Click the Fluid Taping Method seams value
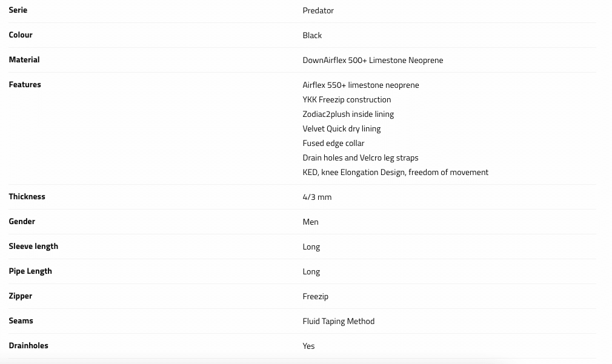This screenshot has width=612, height=364. tap(338, 321)
